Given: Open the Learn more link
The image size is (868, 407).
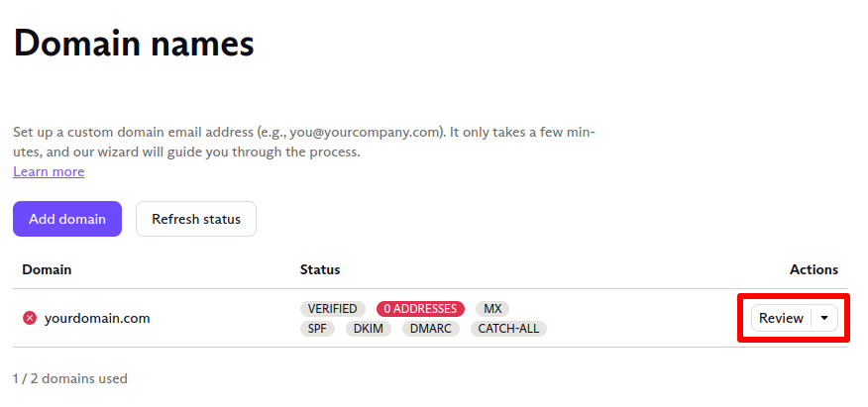Looking at the screenshot, I should click(x=49, y=172).
